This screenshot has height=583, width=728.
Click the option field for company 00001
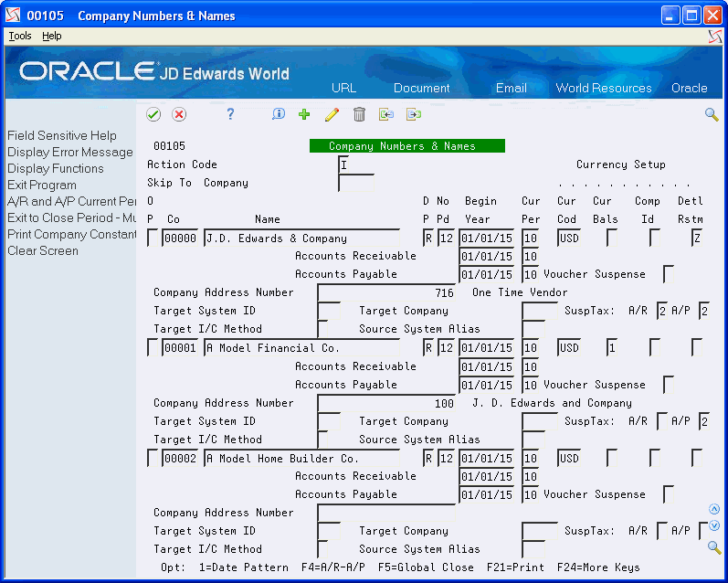tap(153, 347)
